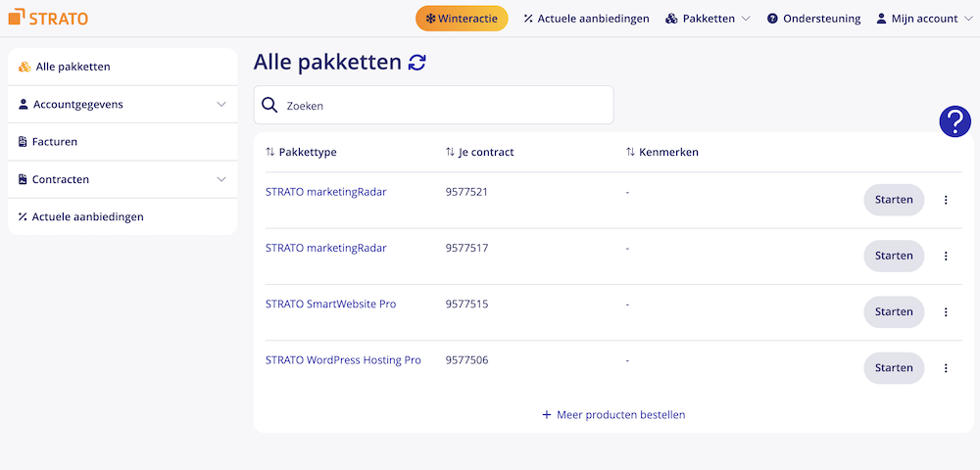The image size is (980, 470).
Task: Click the question icon beside Ondersteuning
Action: pos(772,19)
